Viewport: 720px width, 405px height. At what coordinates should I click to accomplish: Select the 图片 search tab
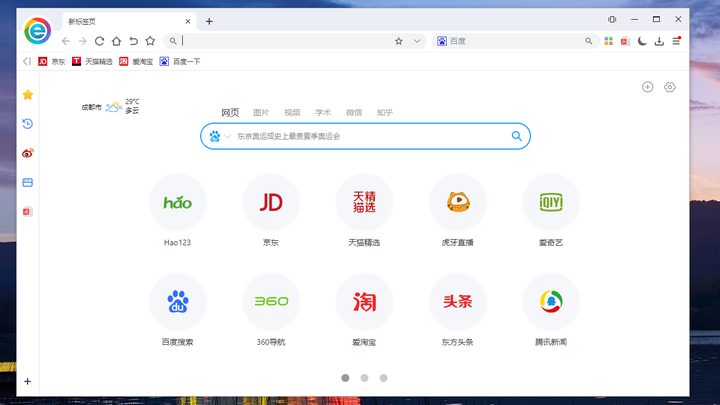click(x=261, y=112)
